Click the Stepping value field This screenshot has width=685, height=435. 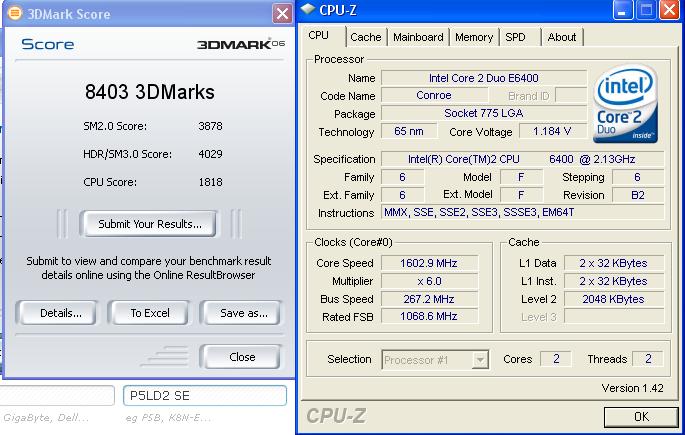coord(638,177)
